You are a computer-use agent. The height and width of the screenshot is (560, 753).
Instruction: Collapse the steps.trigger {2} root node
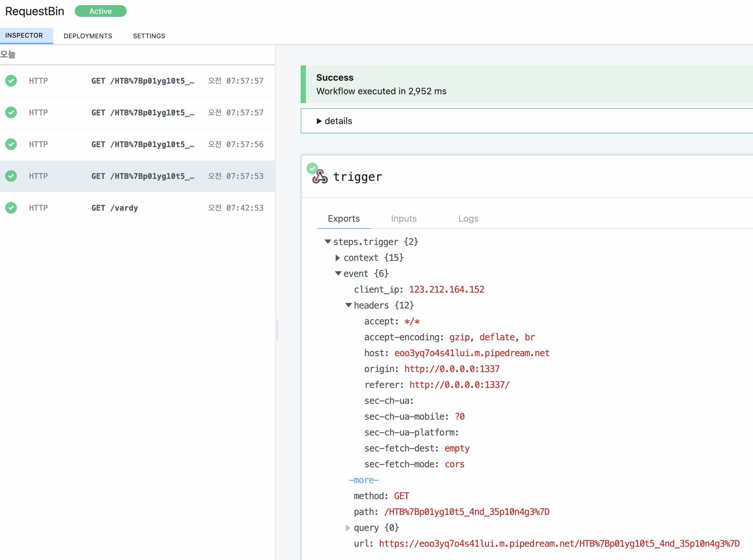click(327, 242)
